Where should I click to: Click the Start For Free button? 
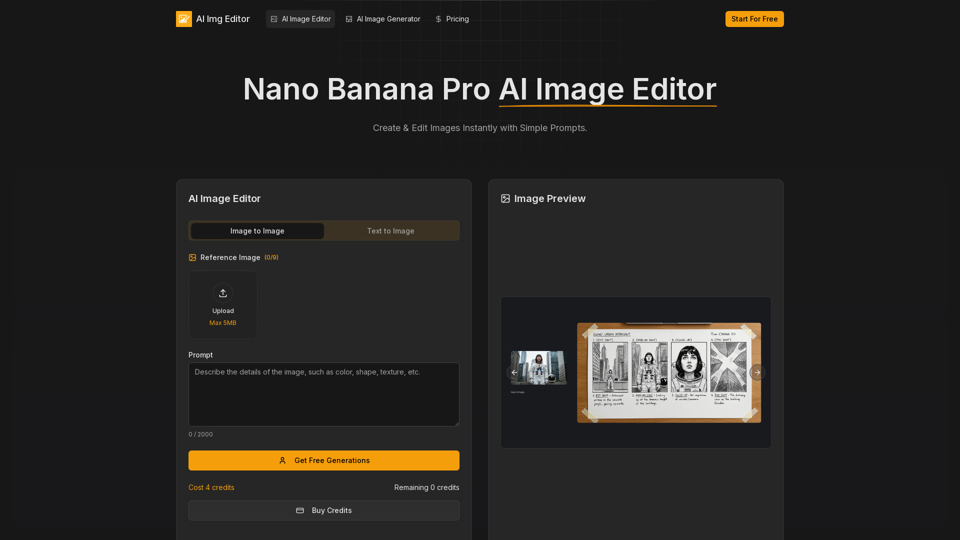(754, 19)
